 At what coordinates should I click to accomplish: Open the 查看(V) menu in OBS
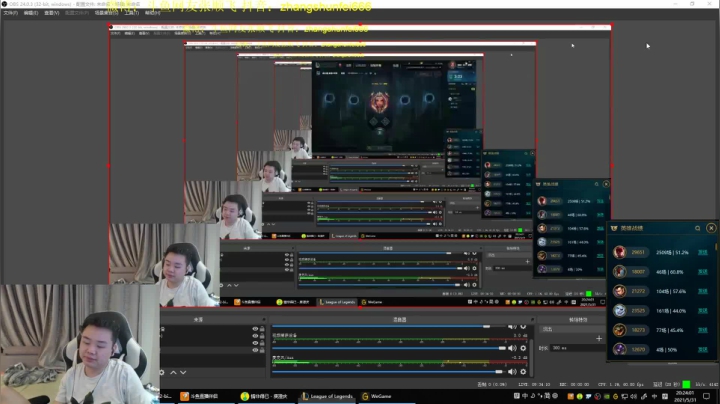pyautogui.click(x=51, y=13)
